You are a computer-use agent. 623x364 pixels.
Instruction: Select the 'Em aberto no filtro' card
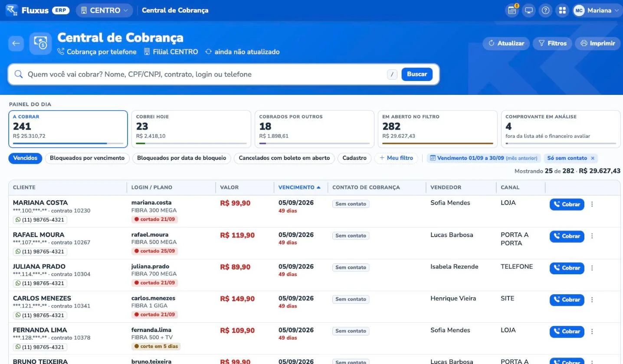[x=438, y=129]
